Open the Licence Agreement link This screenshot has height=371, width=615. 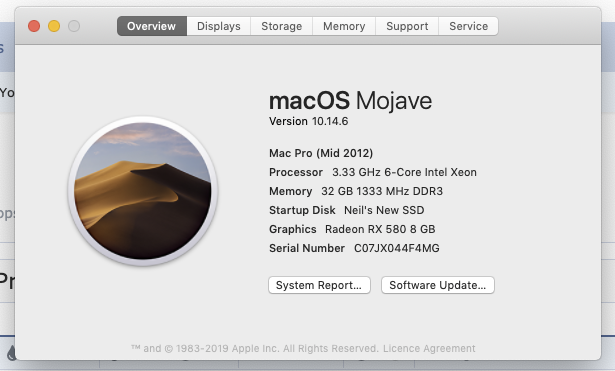click(x=429, y=348)
